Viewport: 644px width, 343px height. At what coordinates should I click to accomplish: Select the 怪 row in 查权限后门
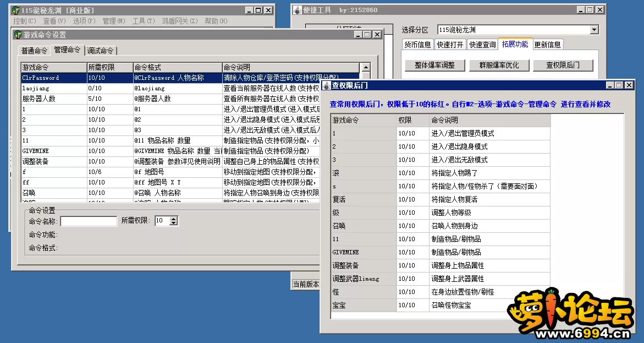coord(441,292)
